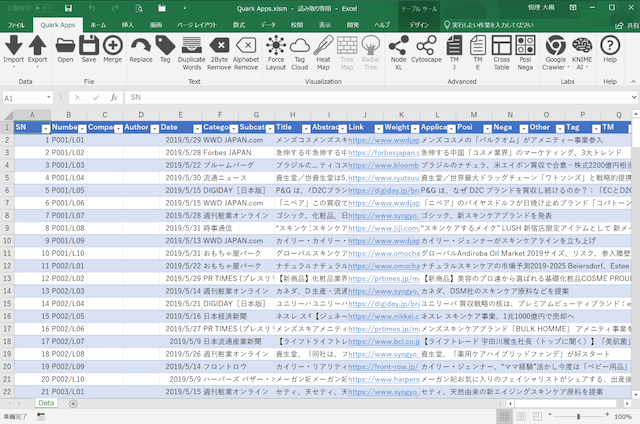Create a Heat Map
This screenshot has height=424, width=640.
[x=323, y=45]
